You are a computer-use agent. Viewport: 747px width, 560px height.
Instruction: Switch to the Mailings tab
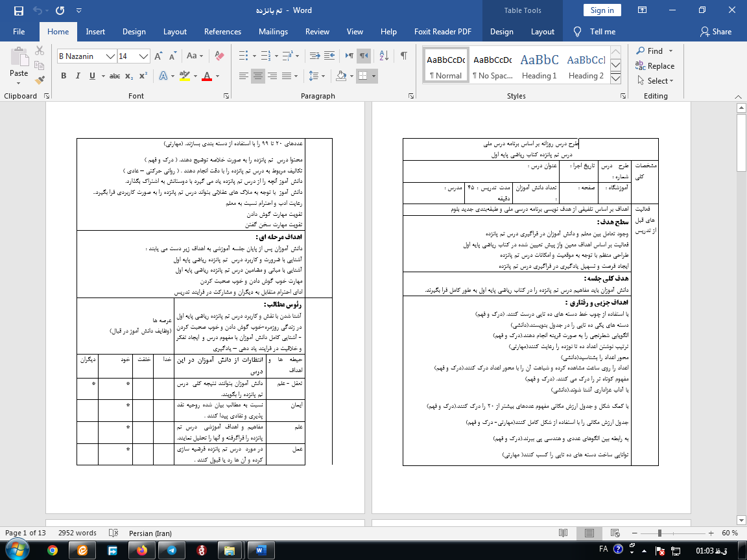(x=273, y=32)
